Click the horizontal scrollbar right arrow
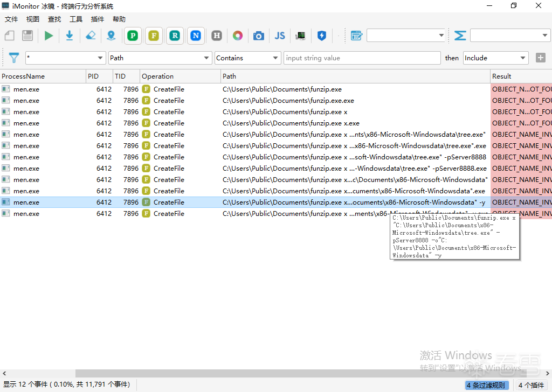Screen dimensions: 552x392 (548, 373)
